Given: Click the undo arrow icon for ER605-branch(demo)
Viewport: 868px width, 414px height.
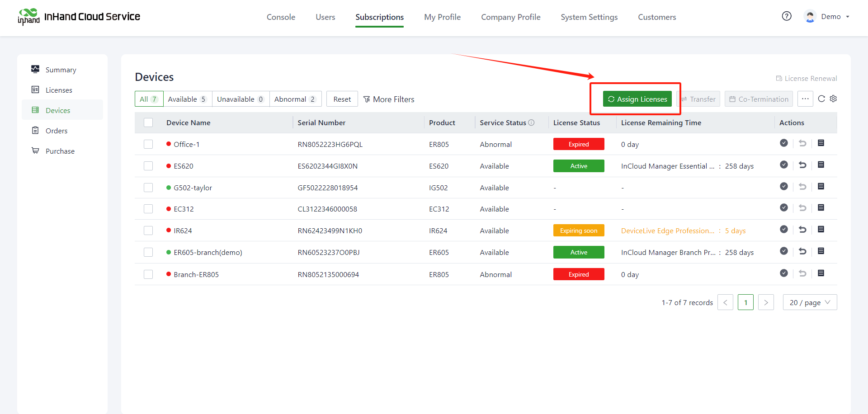Looking at the screenshot, I should tap(802, 251).
